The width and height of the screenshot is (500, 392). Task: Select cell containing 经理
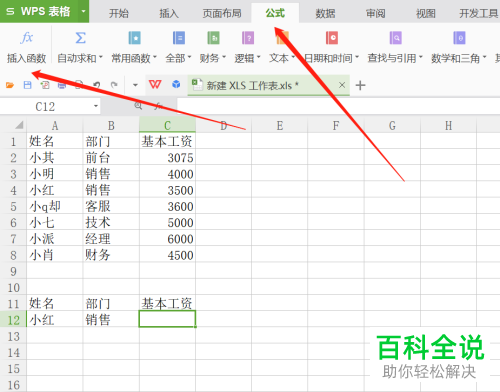(111, 239)
